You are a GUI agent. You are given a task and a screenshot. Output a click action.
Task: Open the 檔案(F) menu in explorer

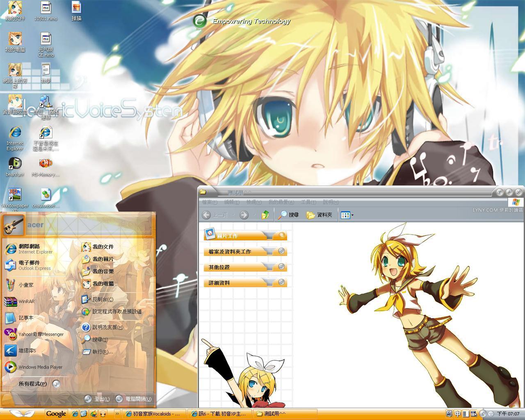pos(210,202)
